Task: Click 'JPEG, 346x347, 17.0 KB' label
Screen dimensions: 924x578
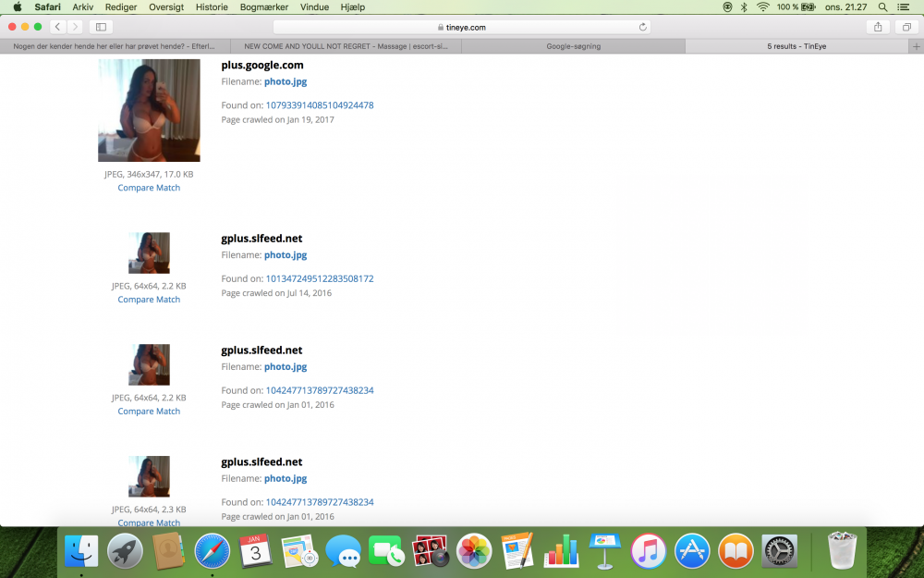Action: tap(149, 174)
